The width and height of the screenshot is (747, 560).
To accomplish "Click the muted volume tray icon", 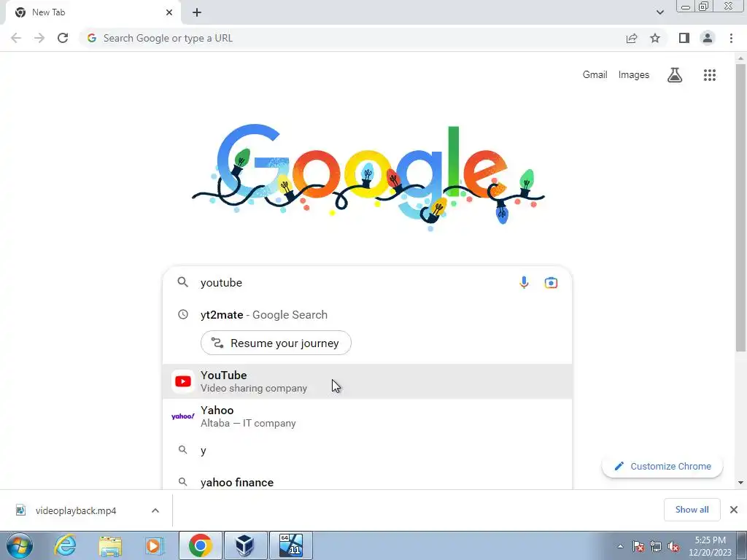I will [x=673, y=546].
